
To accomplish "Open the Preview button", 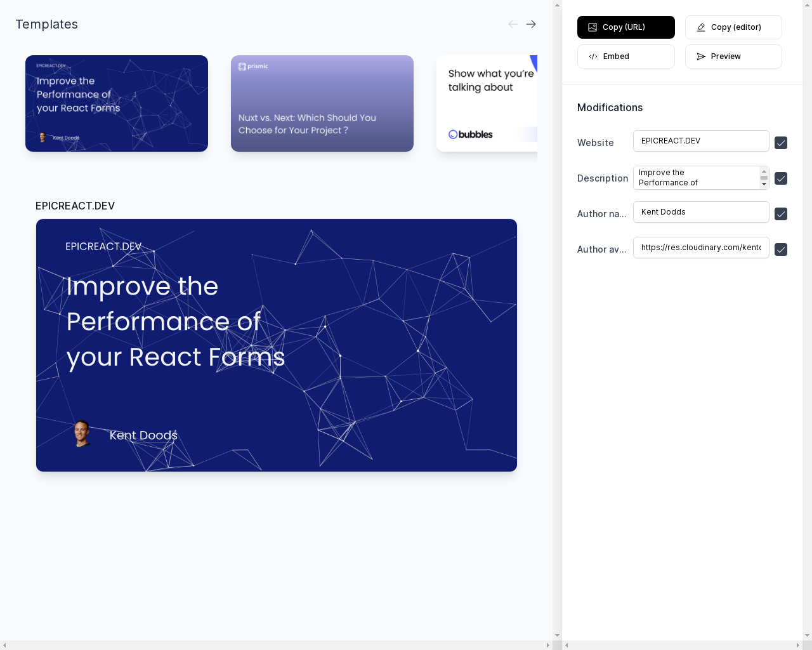I will pyautogui.click(x=733, y=56).
